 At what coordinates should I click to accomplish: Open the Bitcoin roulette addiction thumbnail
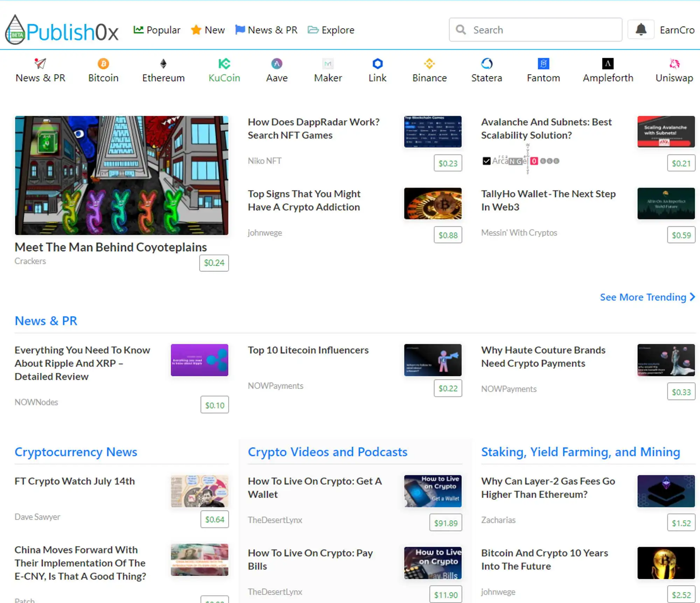[x=433, y=204]
